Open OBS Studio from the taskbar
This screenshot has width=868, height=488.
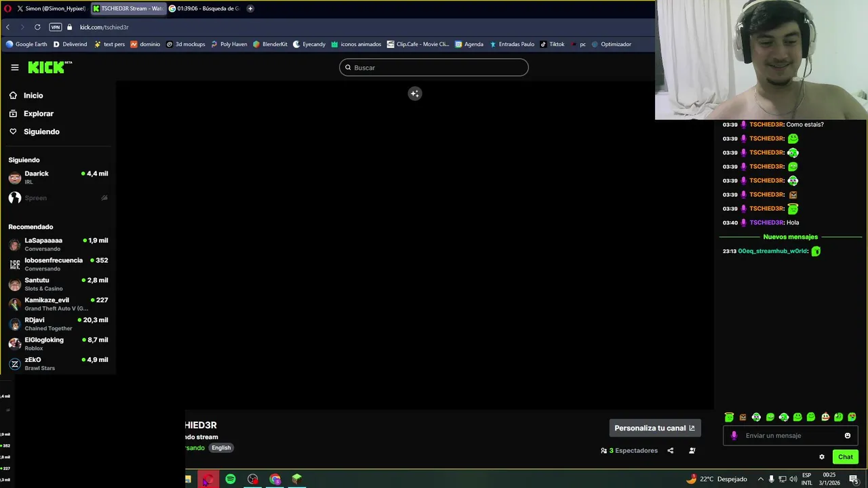click(253, 479)
